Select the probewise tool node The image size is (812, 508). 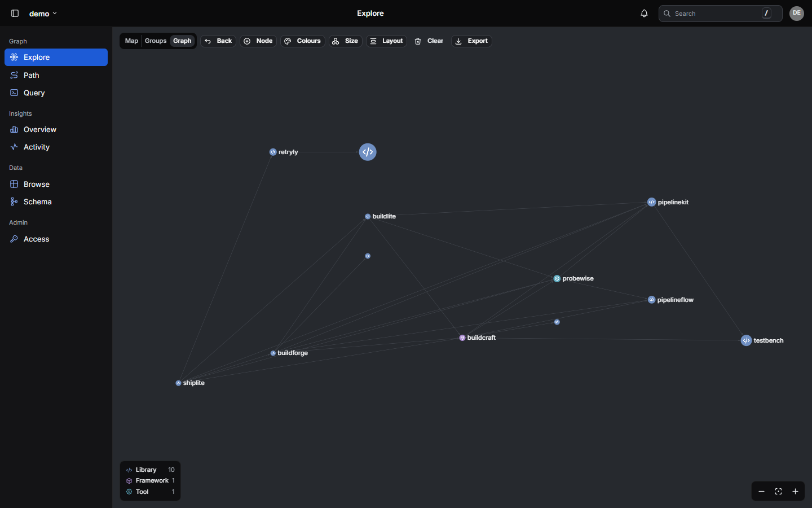tap(557, 278)
